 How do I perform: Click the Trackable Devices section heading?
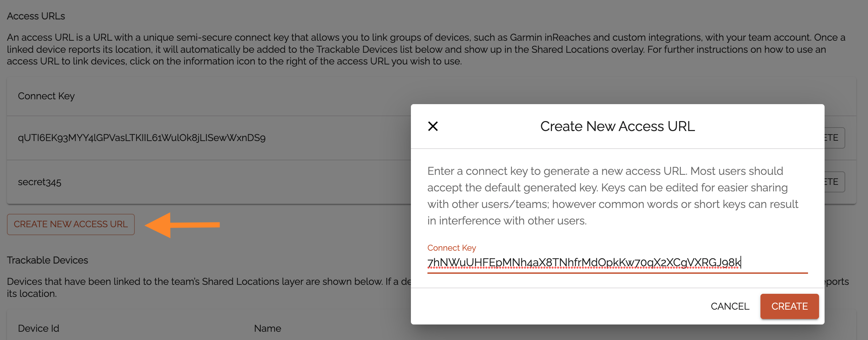(48, 260)
